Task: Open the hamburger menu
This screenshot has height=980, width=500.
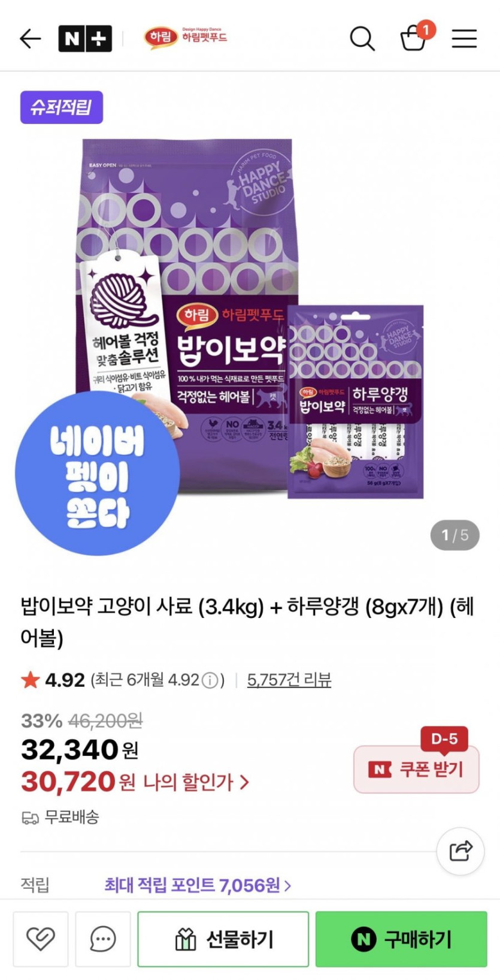Action: click(x=464, y=39)
